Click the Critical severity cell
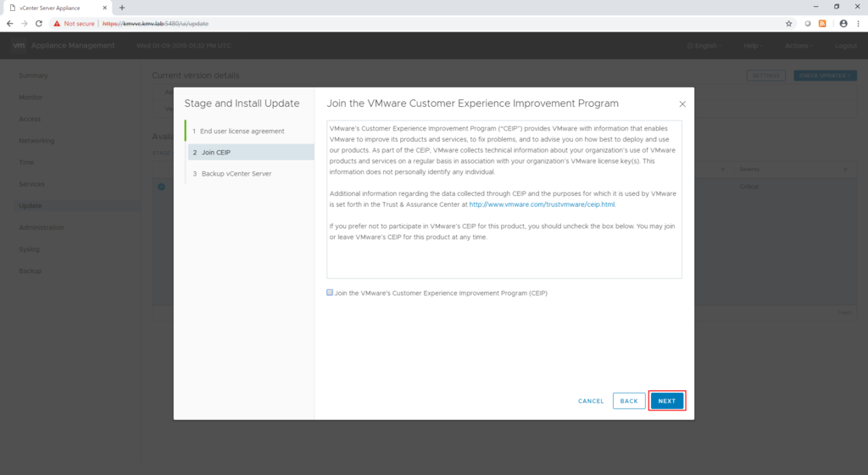This screenshot has height=475, width=868. [x=749, y=187]
